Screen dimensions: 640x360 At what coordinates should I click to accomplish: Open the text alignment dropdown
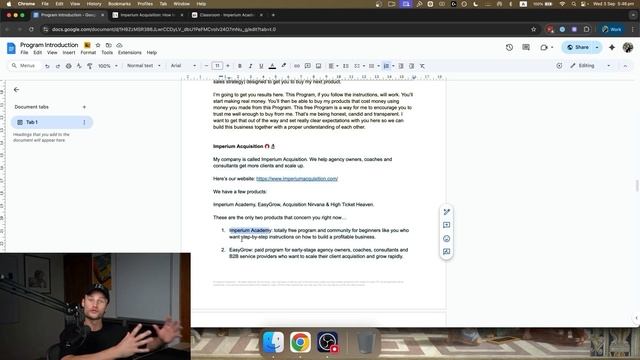point(333,66)
